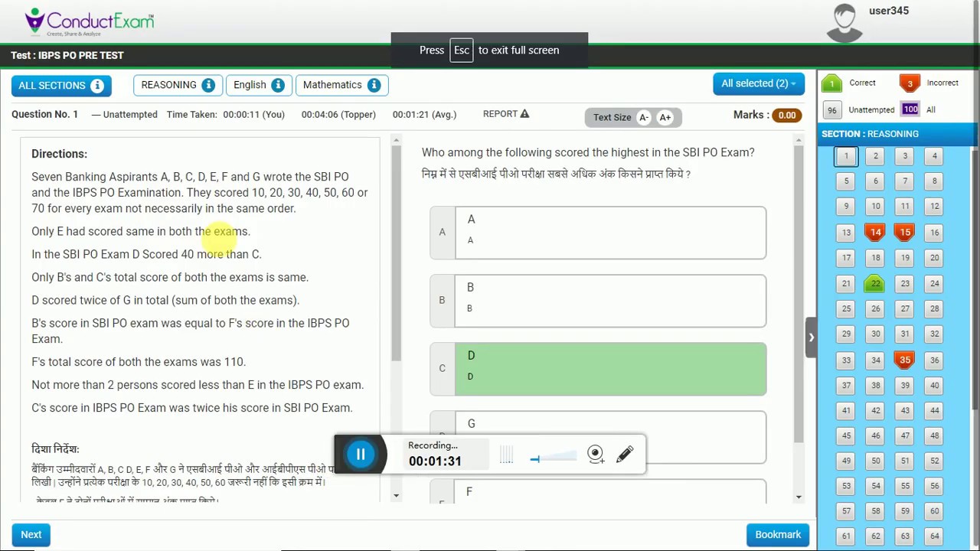Jump to incorrect question 35
Image resolution: width=980 pixels, height=551 pixels.
pos(905,360)
